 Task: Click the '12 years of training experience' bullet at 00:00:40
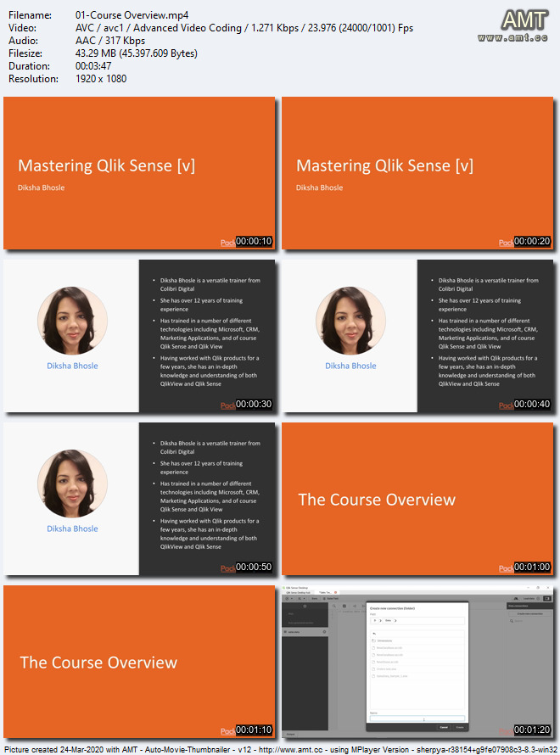[x=479, y=305]
